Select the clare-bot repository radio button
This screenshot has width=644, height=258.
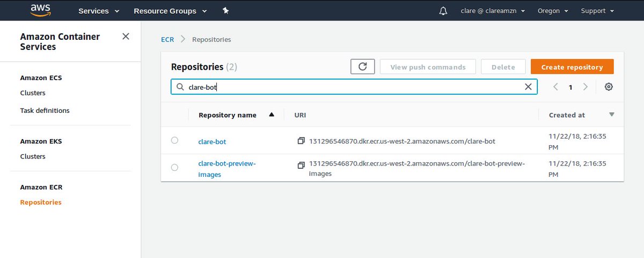point(174,140)
